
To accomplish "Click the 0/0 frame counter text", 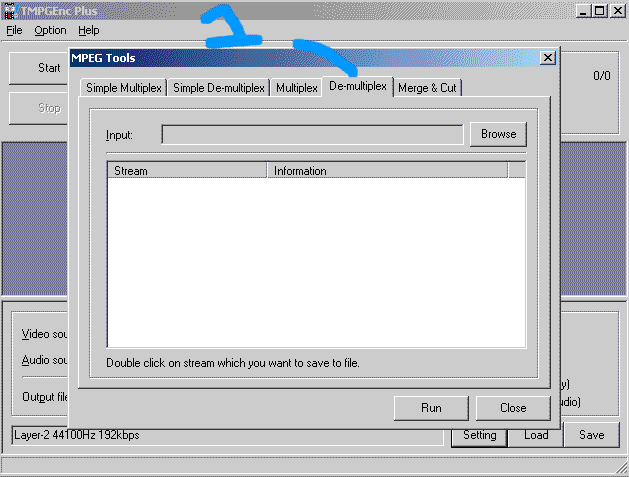I will click(602, 76).
